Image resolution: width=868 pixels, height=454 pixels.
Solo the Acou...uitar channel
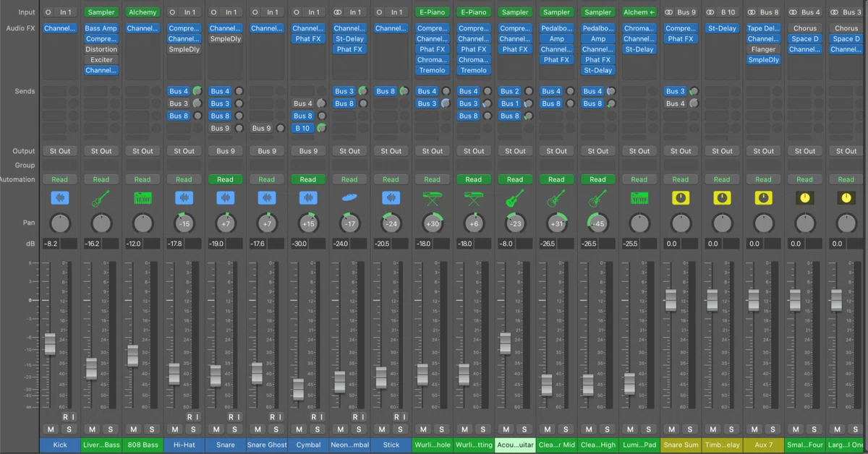[524, 429]
